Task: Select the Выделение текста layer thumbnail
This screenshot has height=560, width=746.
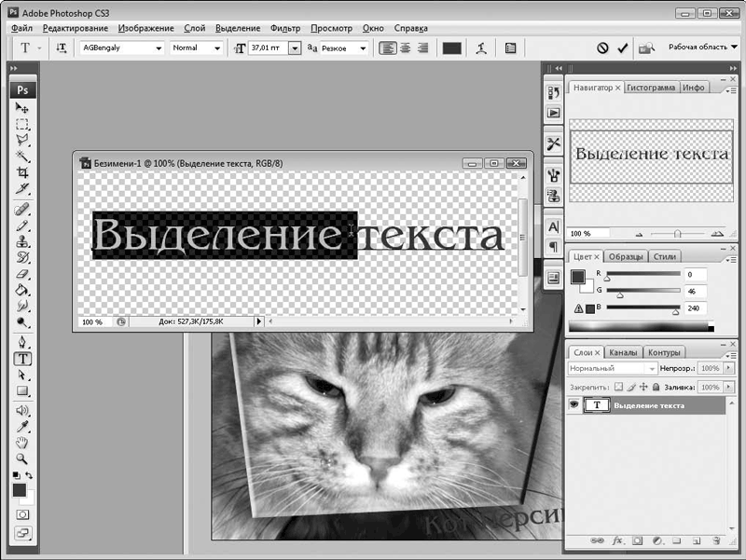Action: tap(597, 405)
